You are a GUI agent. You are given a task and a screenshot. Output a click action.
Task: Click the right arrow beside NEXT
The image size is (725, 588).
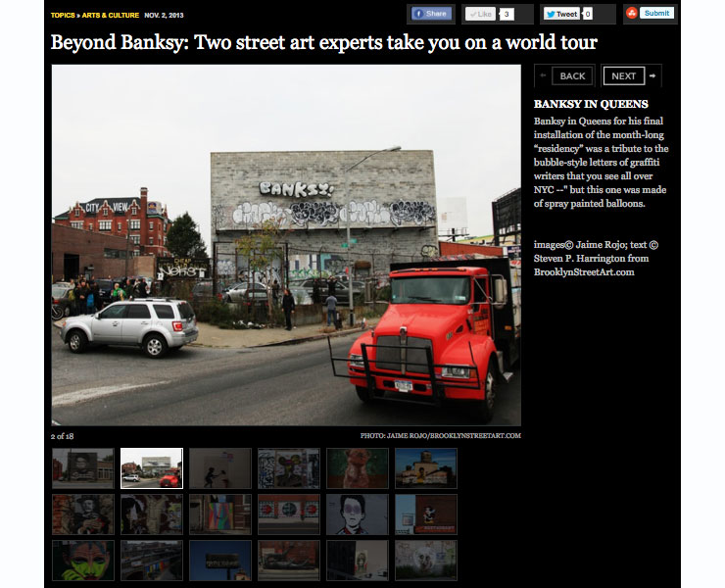click(x=652, y=75)
